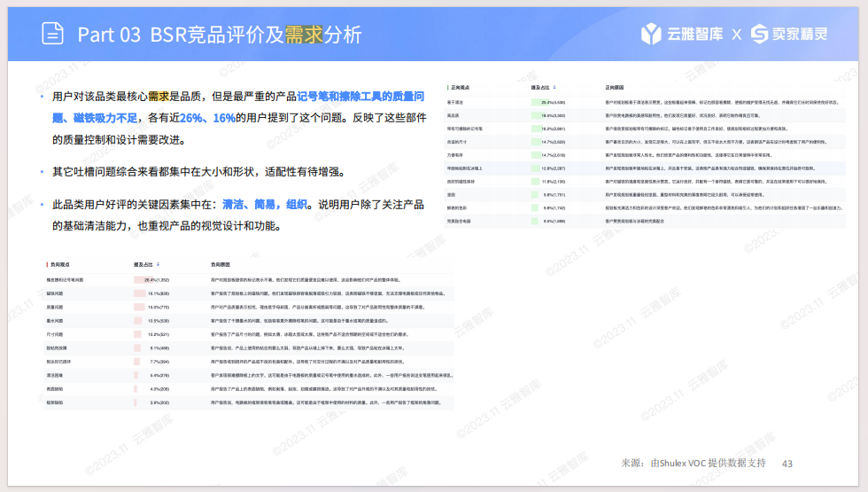Sort positive table by 提及占比 arrow icon
The height and width of the screenshot is (492, 868).
pos(554,88)
